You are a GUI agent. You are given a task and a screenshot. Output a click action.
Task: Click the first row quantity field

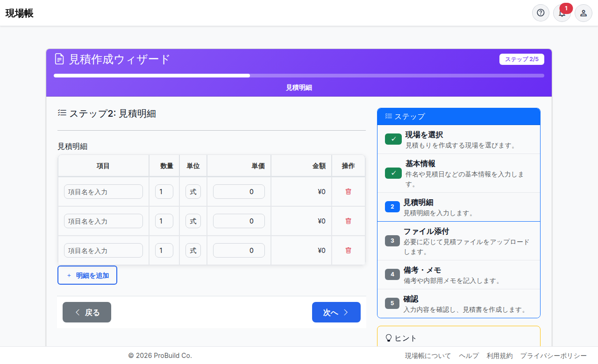tap(164, 191)
